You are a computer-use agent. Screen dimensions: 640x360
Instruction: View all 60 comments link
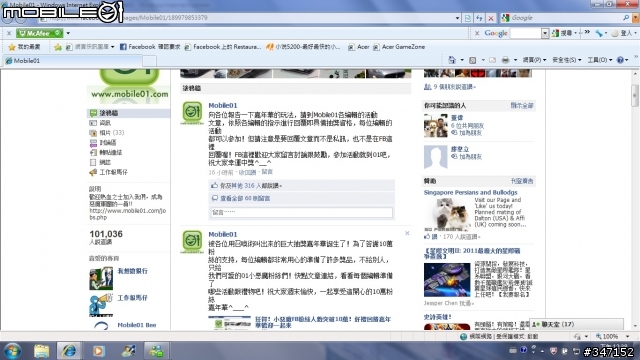(x=245, y=198)
